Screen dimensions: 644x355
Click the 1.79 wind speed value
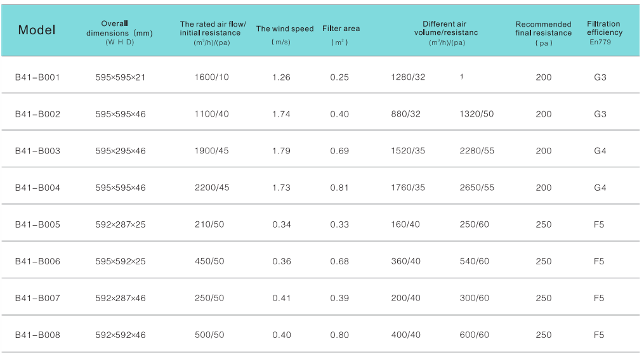pyautogui.click(x=281, y=151)
